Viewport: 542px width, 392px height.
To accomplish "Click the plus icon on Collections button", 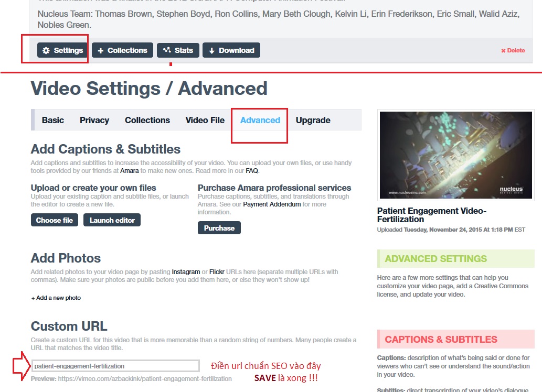I will [x=101, y=51].
